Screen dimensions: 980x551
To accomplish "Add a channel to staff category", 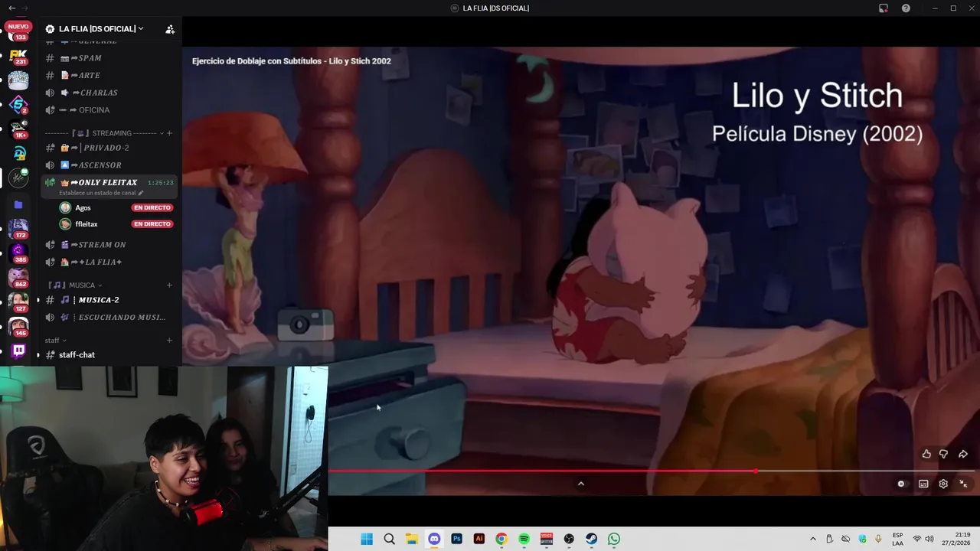I will coord(169,341).
